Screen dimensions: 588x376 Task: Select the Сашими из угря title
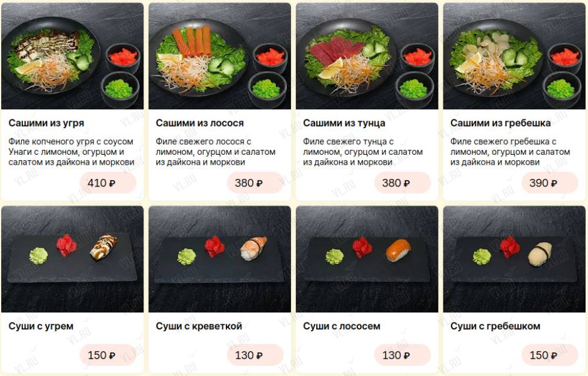tap(46, 123)
